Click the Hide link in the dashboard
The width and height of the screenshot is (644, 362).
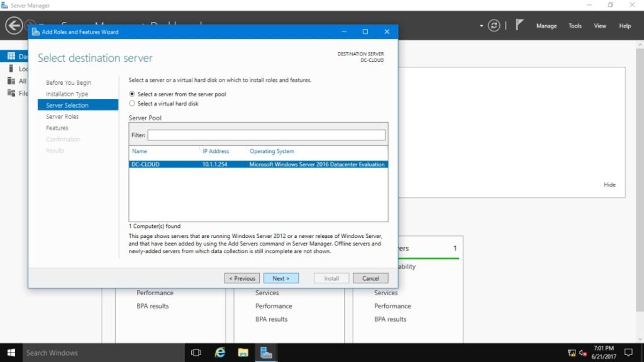609,184
